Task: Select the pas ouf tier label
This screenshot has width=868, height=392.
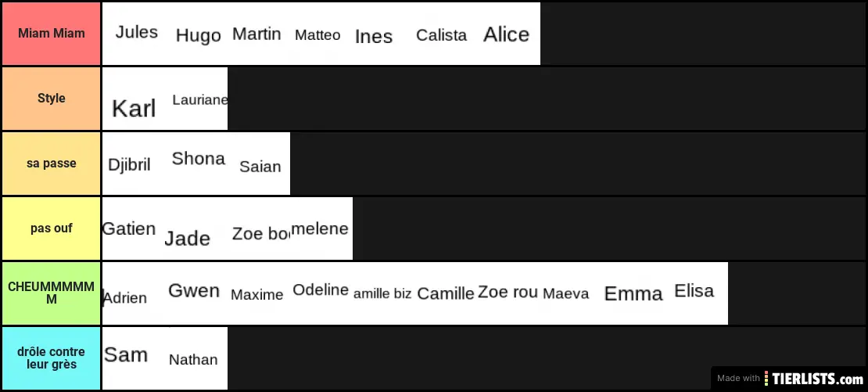Action: pos(51,228)
